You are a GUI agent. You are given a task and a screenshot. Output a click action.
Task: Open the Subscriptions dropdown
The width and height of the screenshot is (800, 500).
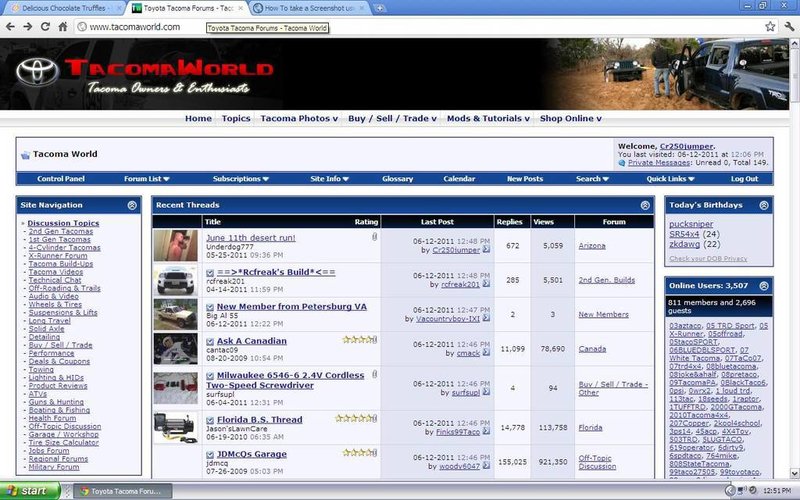[x=241, y=179]
